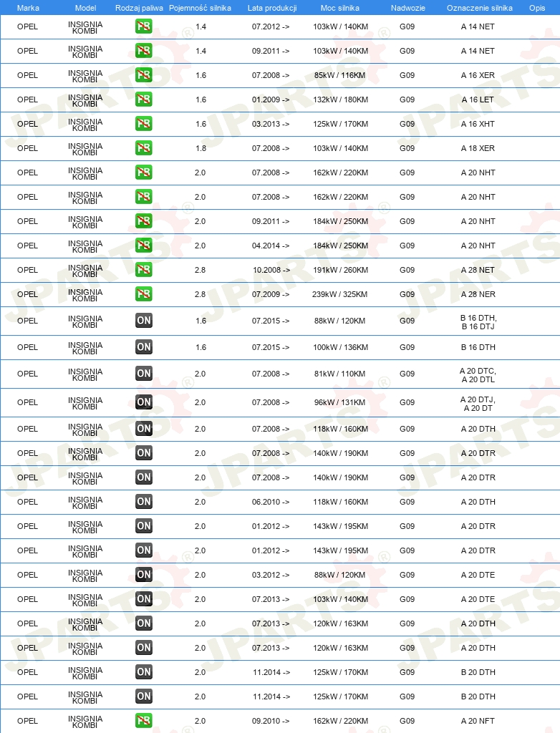The height and width of the screenshot is (733, 560).
Task: Click diesel ON icon in the 06.2010 A 20 DTH row
Action: pos(144,502)
